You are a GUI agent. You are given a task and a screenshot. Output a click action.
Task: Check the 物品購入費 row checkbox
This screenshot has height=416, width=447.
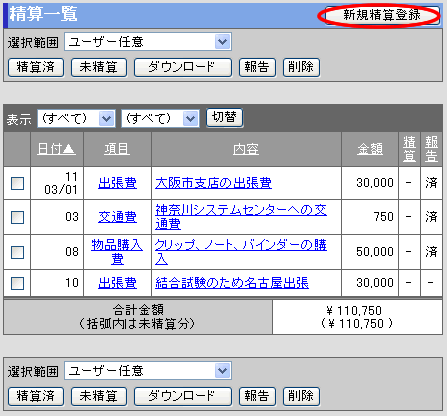pyautogui.click(x=17, y=252)
